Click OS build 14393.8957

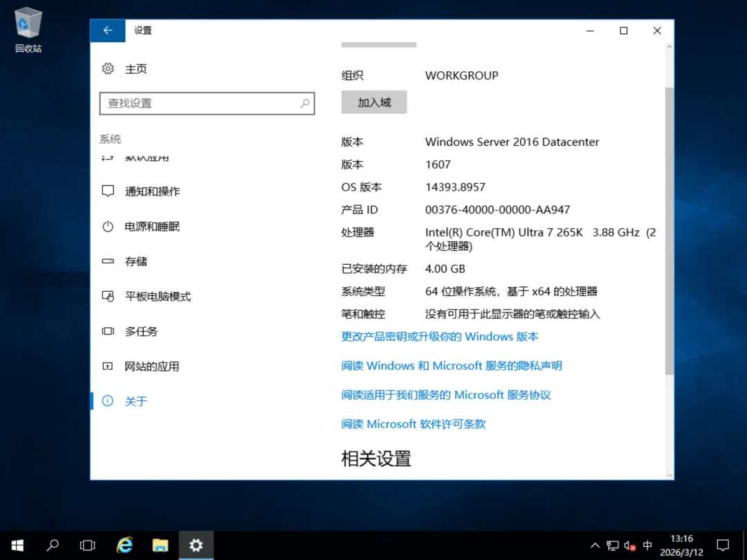tap(455, 187)
